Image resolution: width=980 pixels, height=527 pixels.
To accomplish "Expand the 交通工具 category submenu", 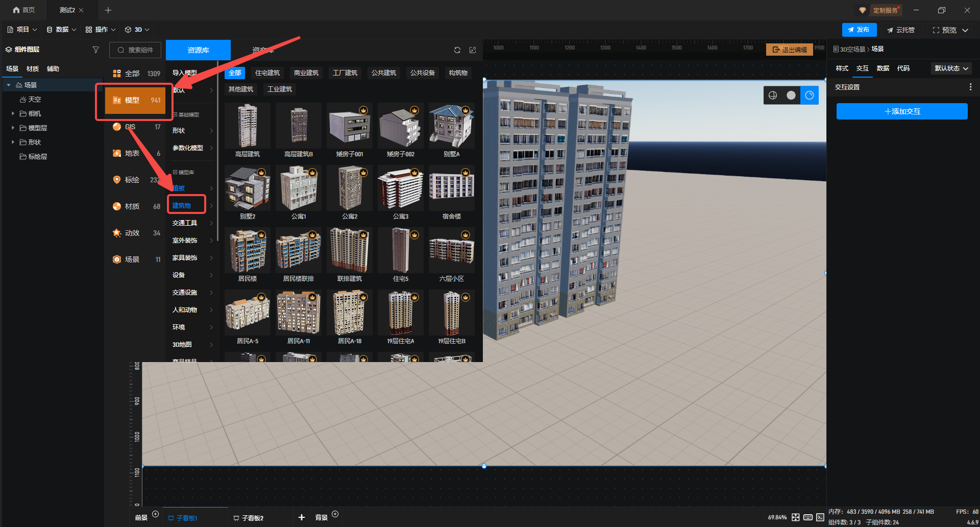I will (191, 223).
